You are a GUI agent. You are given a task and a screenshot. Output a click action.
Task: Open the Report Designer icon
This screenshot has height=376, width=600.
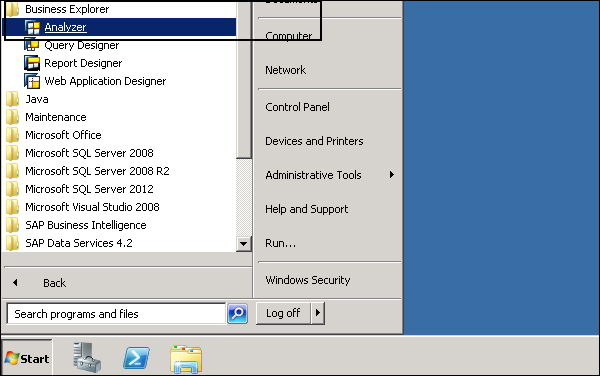pyautogui.click(x=32, y=63)
